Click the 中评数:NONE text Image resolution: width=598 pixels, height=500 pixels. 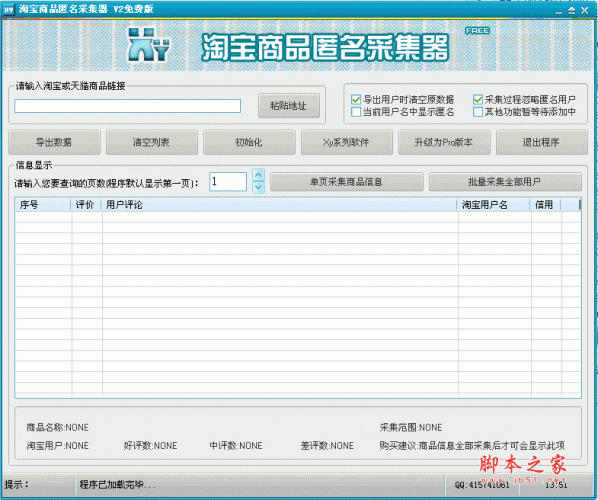point(236,445)
